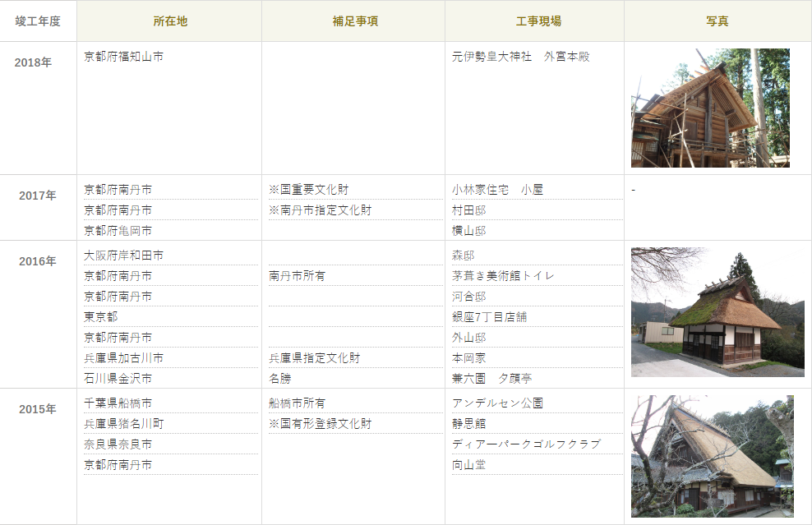812x525 pixels.
Task: Click the 元伊勢皇大神社 外宮本殿 entry
Action: click(x=520, y=57)
